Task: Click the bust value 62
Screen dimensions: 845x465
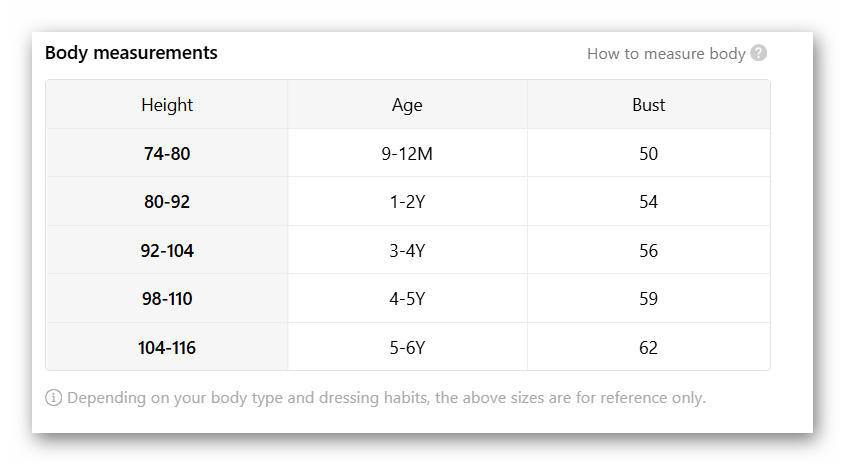Action: [648, 348]
